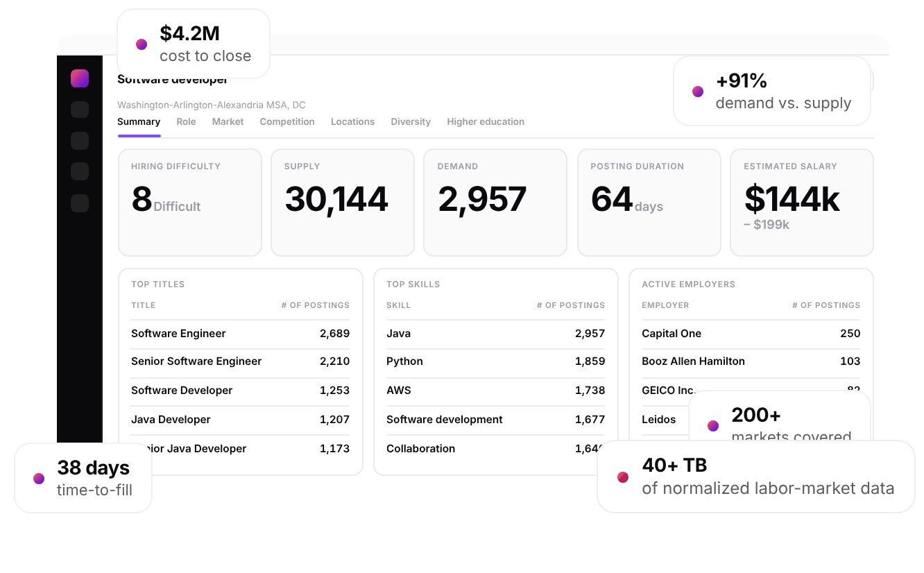Click the Posting Duration 64 days card
This screenshot has height=573, width=924.
[649, 203]
